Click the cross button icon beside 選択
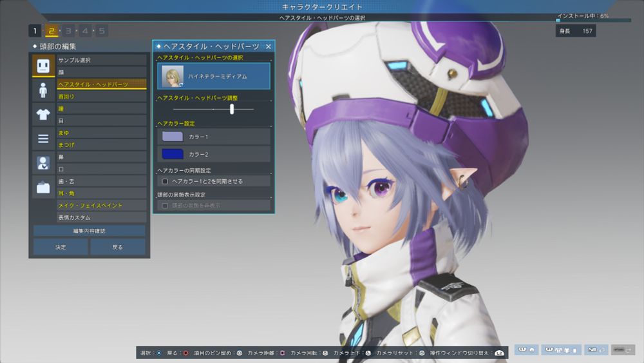This screenshot has width=644, height=363. [158, 353]
